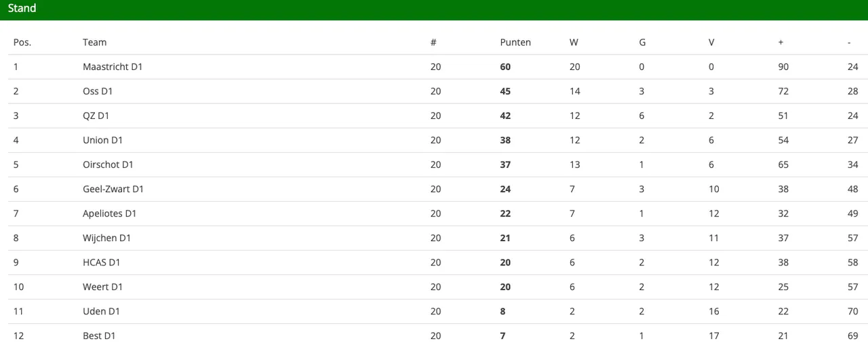Open Weert D1 team entry
The width and height of the screenshot is (868, 347).
coord(102,287)
